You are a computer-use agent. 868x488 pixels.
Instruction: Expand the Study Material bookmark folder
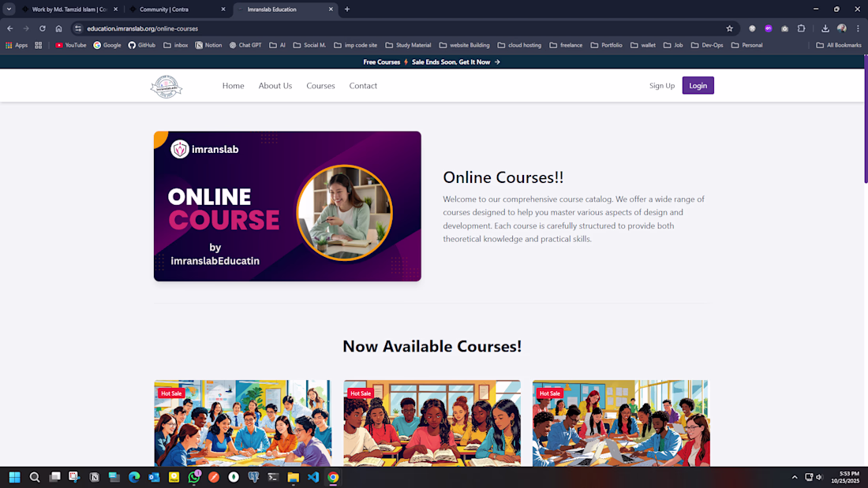[408, 46]
